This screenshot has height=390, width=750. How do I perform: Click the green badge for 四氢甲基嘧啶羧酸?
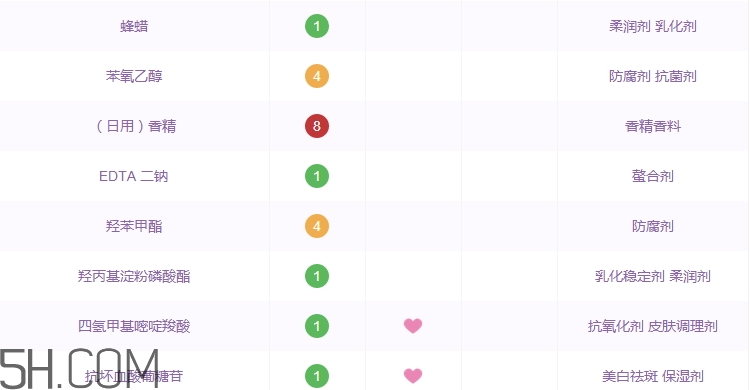tap(317, 326)
